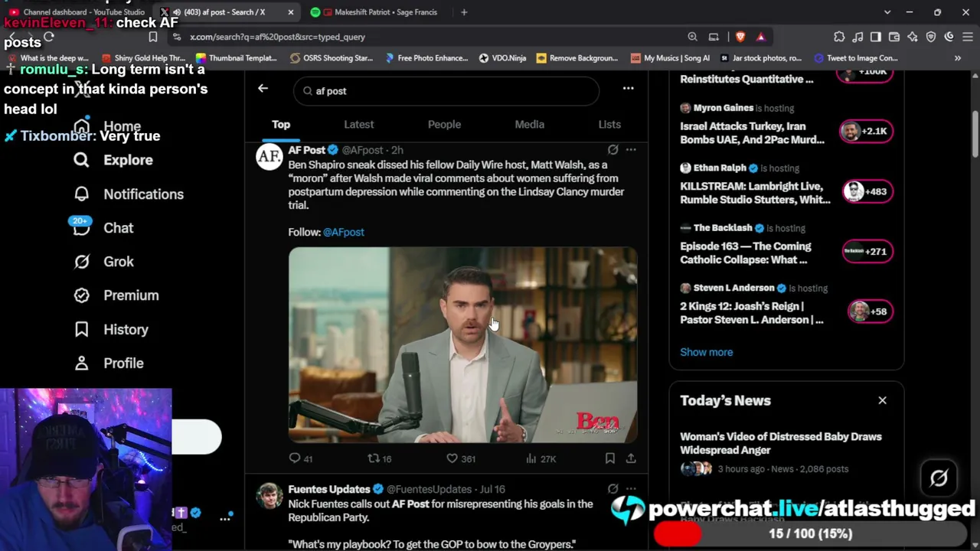This screenshot has height=551, width=980.
Task: Click Show more under live spaces
Action: 706,352
